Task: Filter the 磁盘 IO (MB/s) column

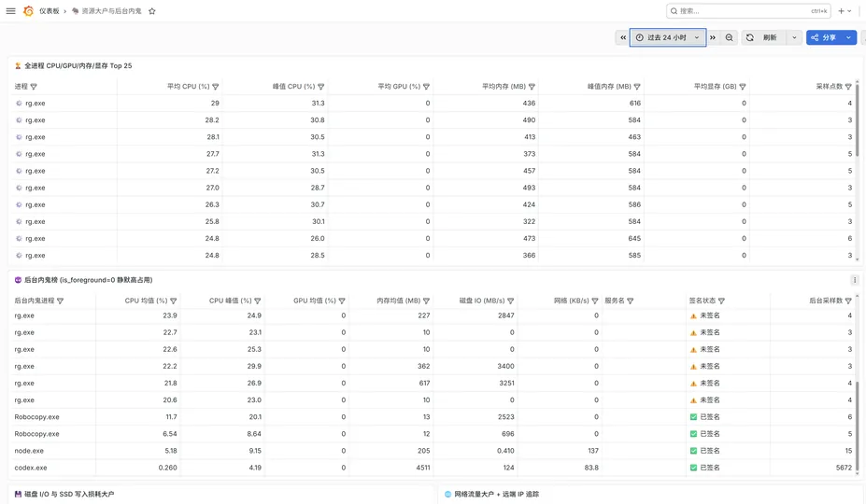Action: pos(510,301)
